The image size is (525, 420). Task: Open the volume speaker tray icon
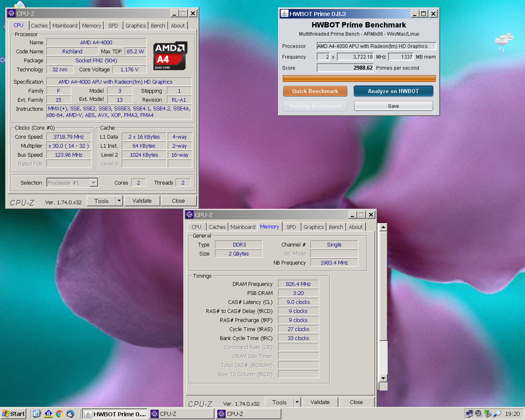(x=478, y=414)
